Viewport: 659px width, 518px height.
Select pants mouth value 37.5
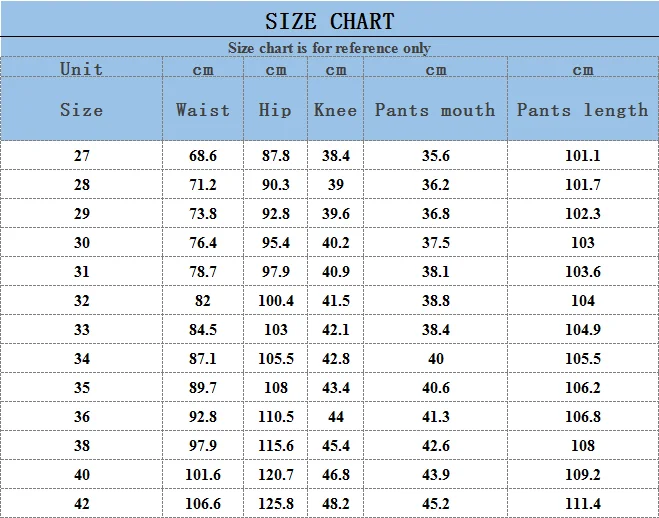[435, 243]
